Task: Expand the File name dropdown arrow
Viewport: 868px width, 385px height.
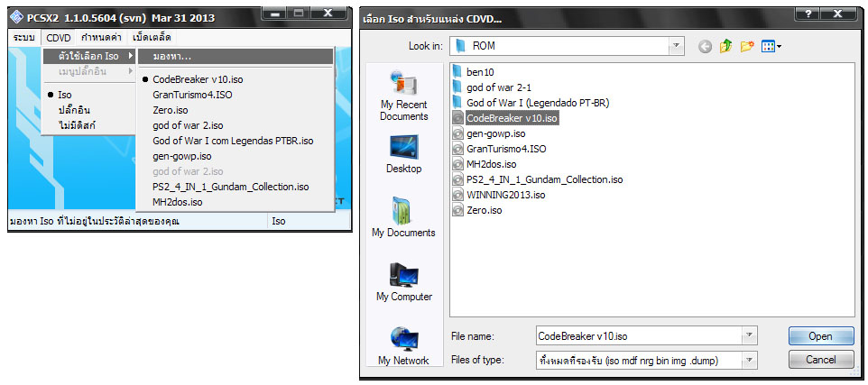Action: point(749,335)
